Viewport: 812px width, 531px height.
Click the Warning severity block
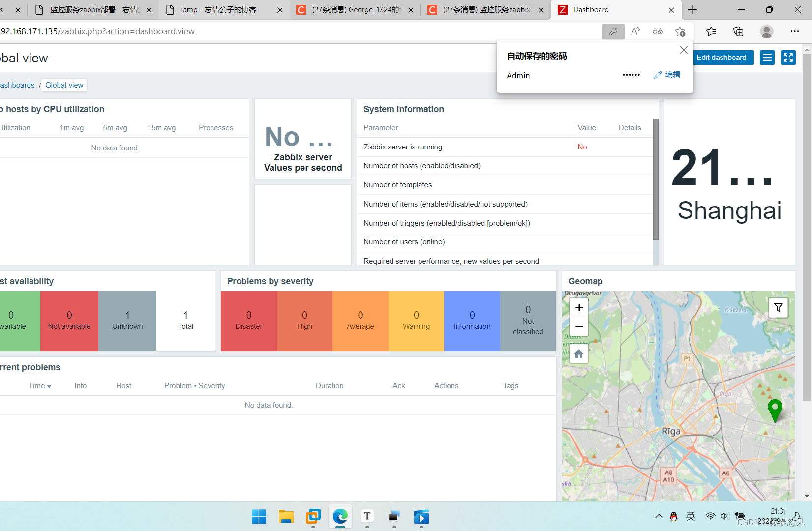coord(416,321)
